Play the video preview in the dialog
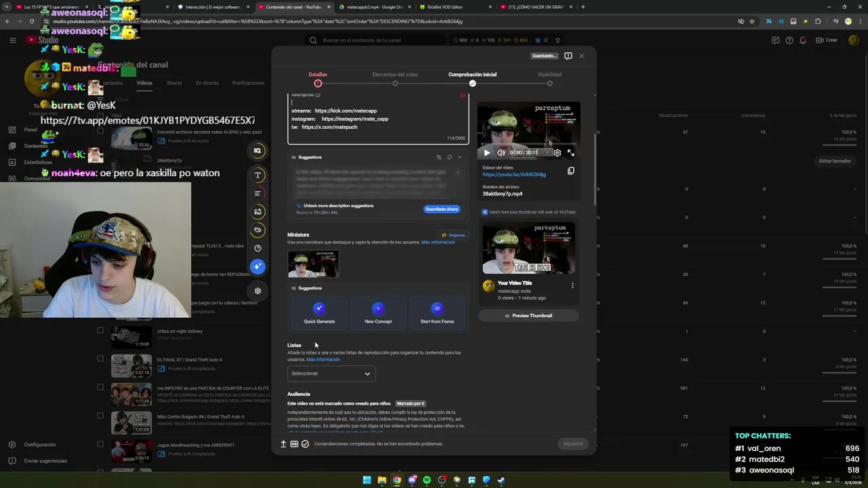868x488 pixels. [487, 152]
